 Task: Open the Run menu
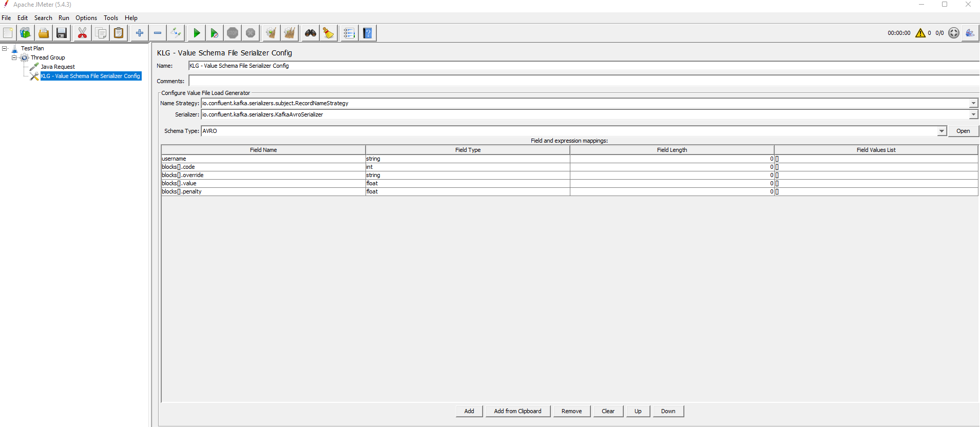[x=64, y=17]
